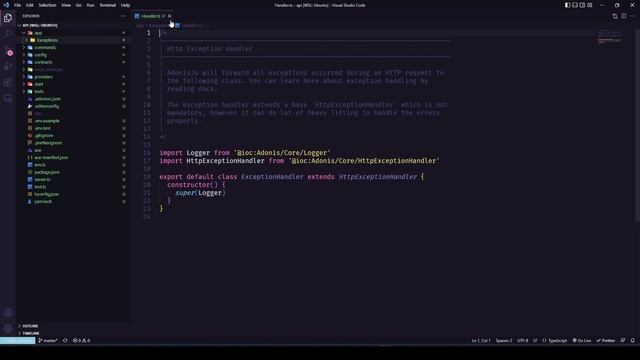Click the Prettier status bar item
The width and height of the screenshot is (640, 360).
(x=606, y=340)
